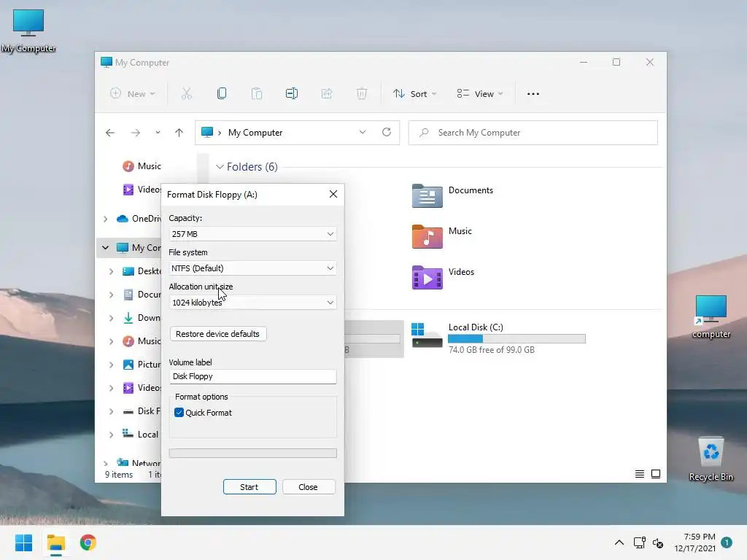The image size is (747, 560).
Task: Open File Explorer from the taskbar
Action: pyautogui.click(x=56, y=542)
